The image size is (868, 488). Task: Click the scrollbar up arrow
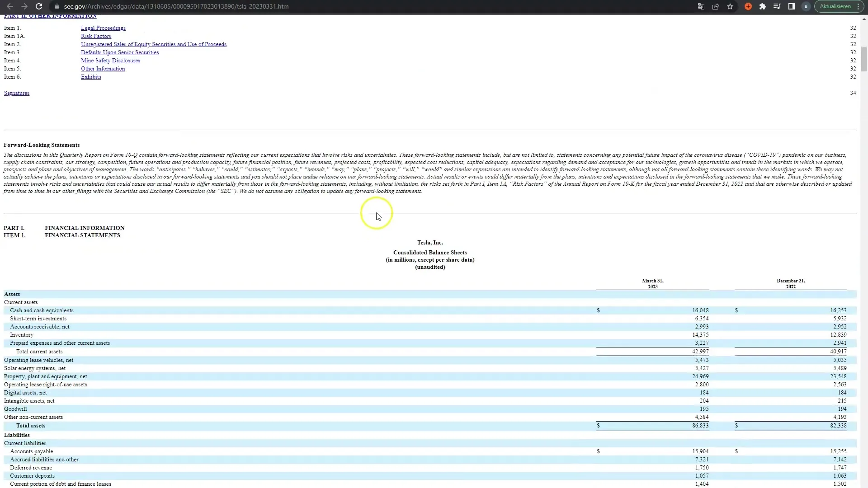pyautogui.click(x=864, y=19)
